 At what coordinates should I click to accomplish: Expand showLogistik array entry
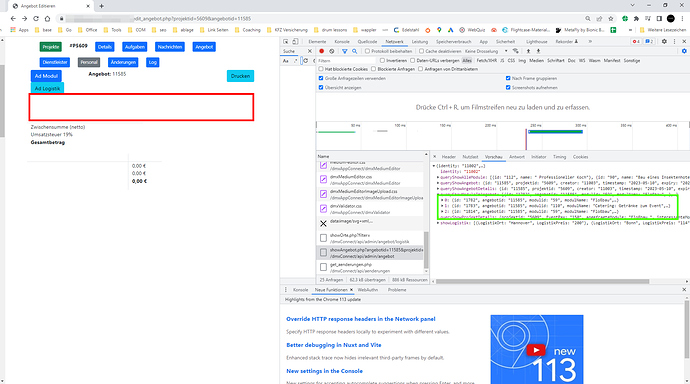point(438,223)
